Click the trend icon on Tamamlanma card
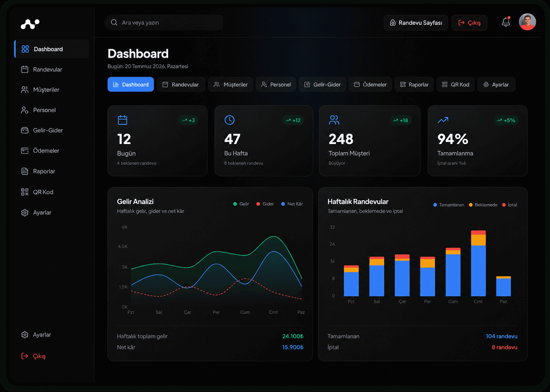 pos(443,120)
